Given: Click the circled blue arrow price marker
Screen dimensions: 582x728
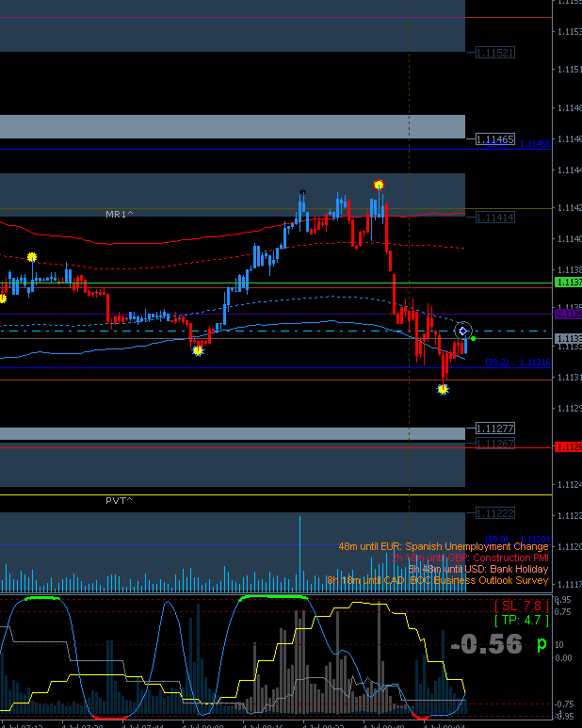Looking at the screenshot, I should coord(462,331).
